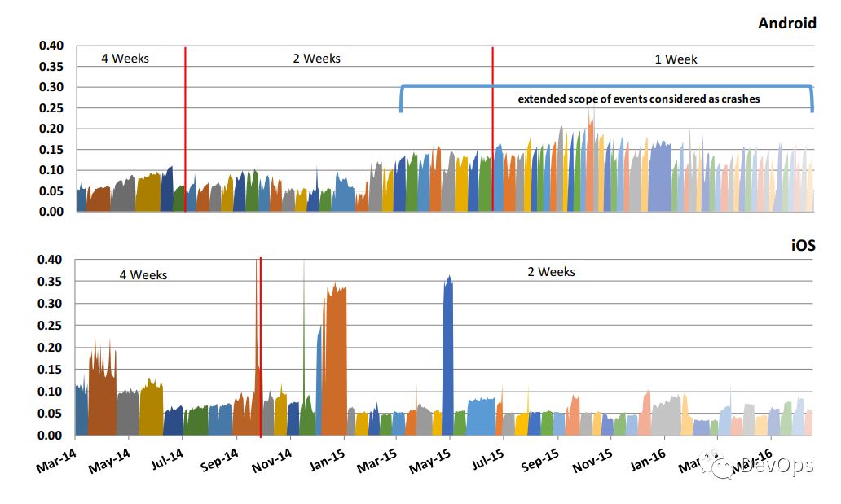Image resolution: width=841 pixels, height=504 pixels.
Task: Click the Sep-15 x-axis label
Action: (x=540, y=461)
